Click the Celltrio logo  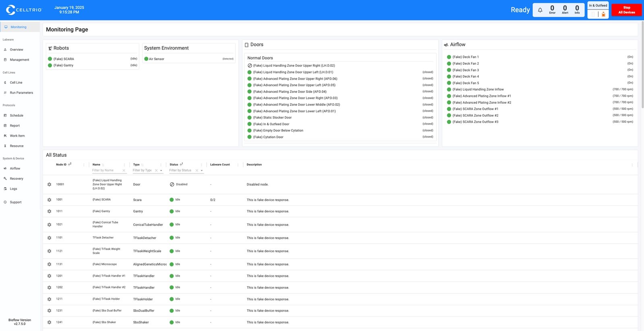[24, 10]
